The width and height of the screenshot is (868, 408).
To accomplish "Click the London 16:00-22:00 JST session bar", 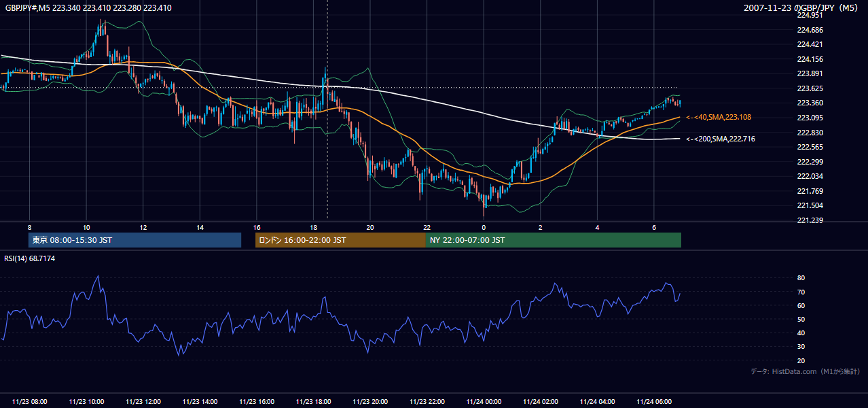I will (x=340, y=240).
